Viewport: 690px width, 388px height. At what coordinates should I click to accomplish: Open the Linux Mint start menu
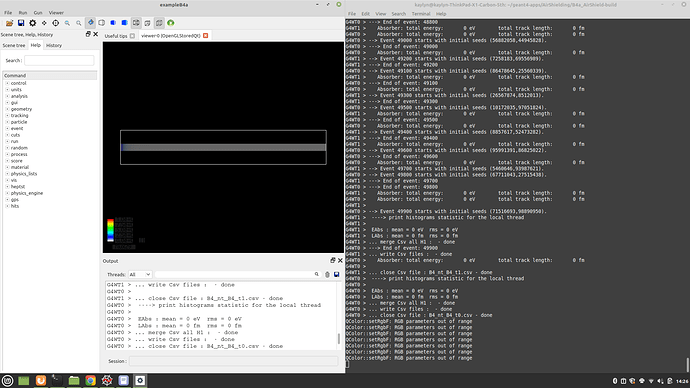pos(7,381)
